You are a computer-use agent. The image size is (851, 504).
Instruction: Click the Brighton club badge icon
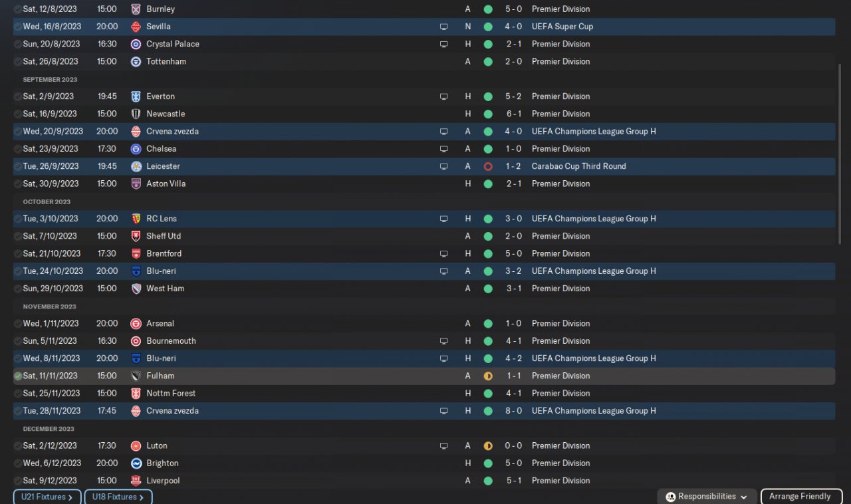[x=136, y=463]
